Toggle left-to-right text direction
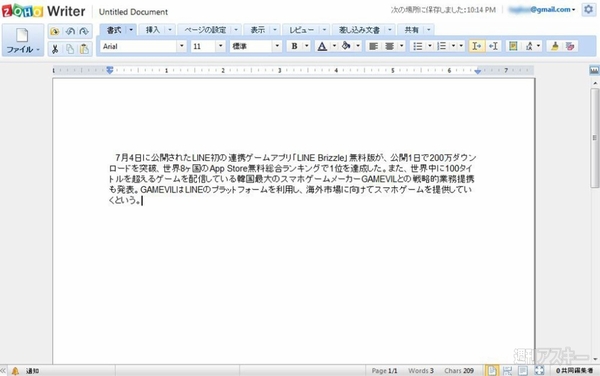Screen dimensions: 600x376 coord(476,46)
